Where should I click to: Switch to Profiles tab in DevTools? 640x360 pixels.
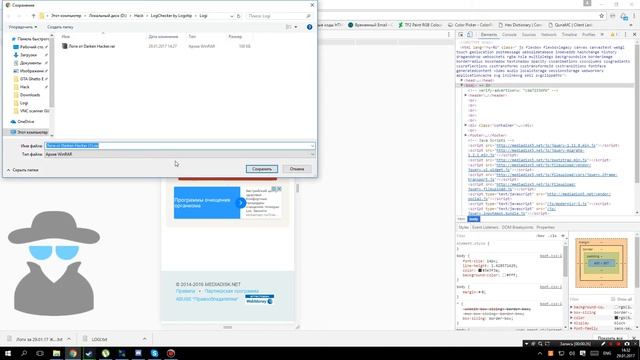coord(589,35)
